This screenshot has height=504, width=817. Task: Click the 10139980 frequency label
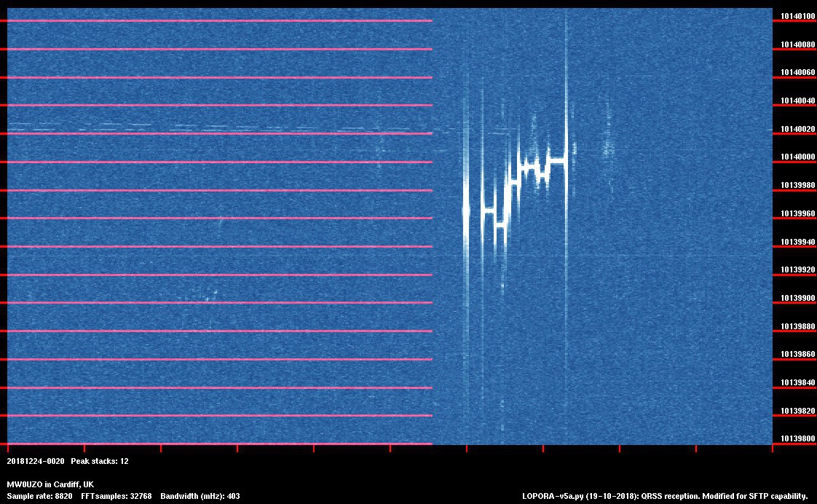[x=797, y=186]
